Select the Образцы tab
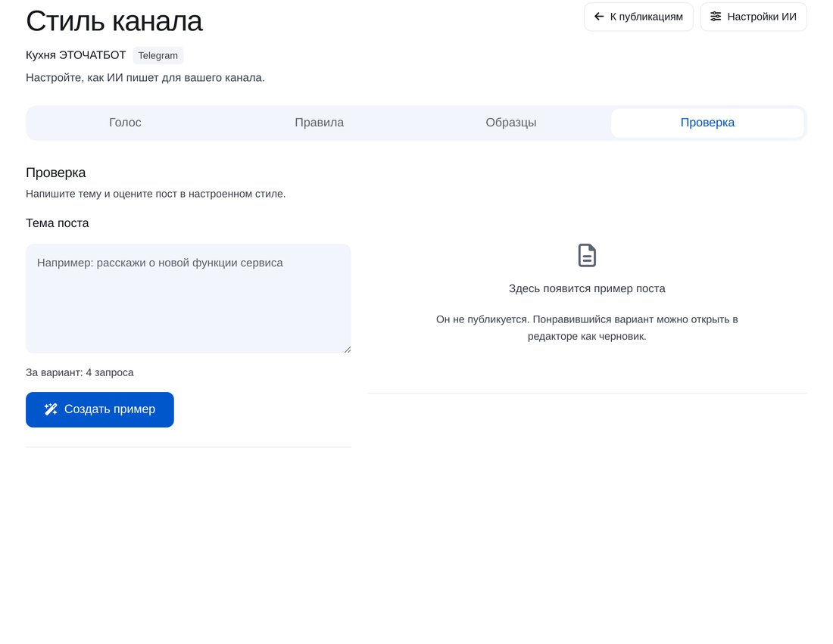This screenshot has height=644, width=833. click(x=511, y=123)
